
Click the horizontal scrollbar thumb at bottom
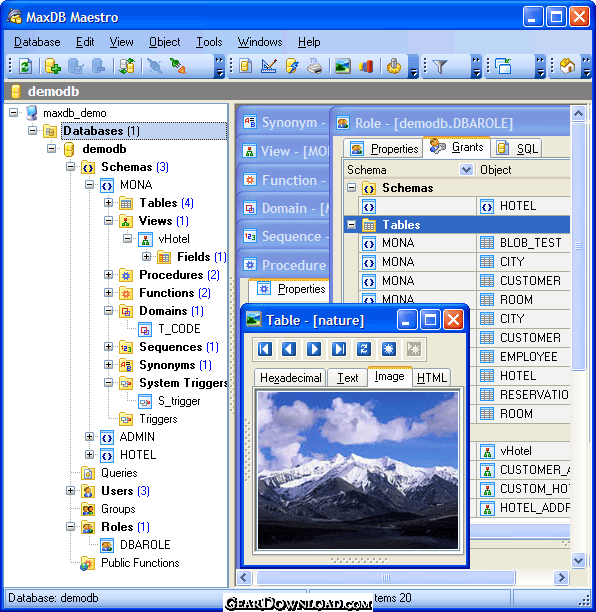coord(385,577)
